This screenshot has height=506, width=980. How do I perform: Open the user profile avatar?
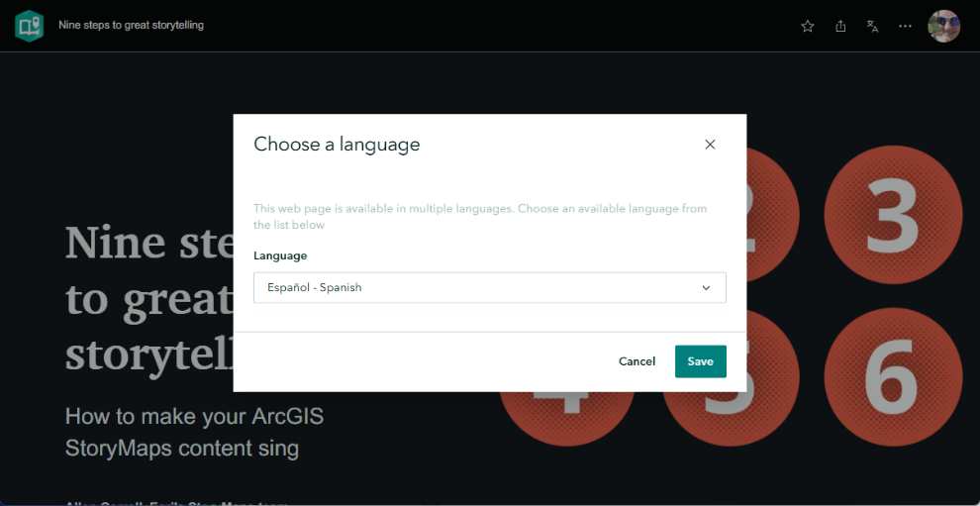[943, 27]
